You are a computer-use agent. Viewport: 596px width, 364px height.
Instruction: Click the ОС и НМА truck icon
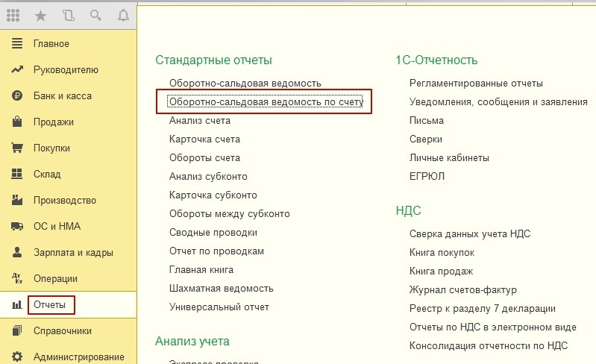tap(17, 226)
